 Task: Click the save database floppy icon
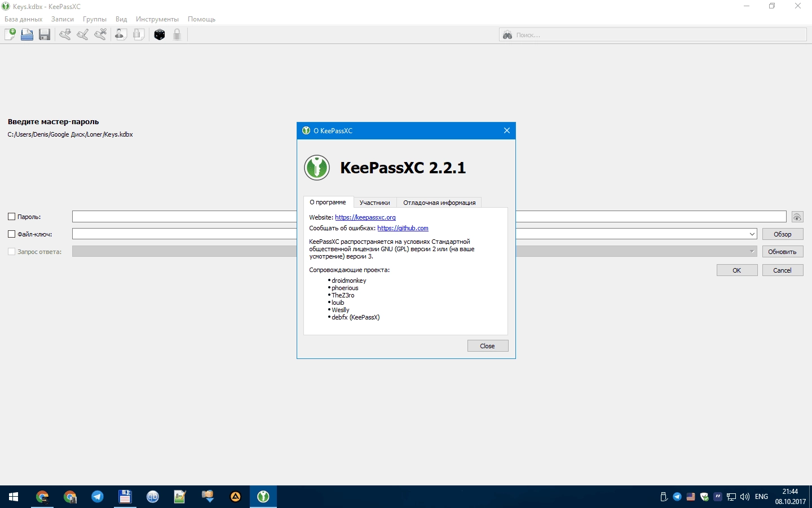tap(45, 35)
